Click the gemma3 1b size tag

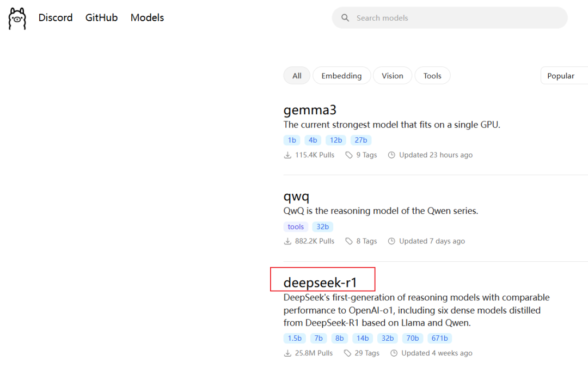[292, 140]
